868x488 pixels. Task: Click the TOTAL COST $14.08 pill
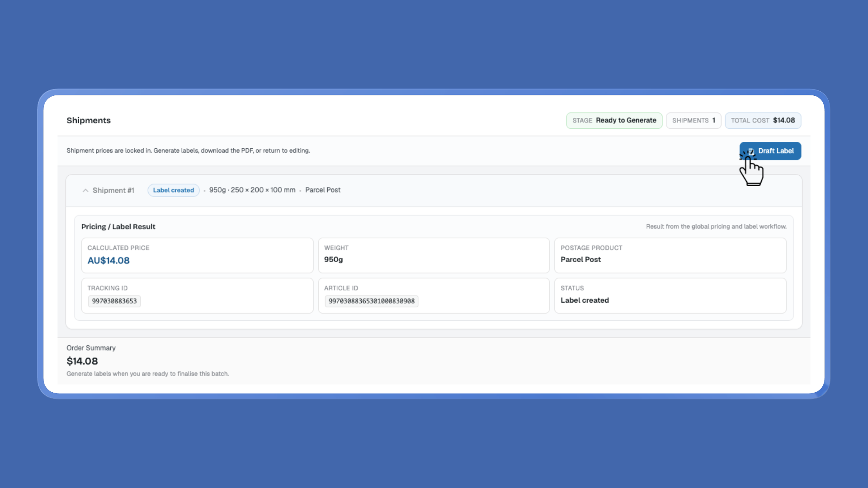(x=763, y=121)
